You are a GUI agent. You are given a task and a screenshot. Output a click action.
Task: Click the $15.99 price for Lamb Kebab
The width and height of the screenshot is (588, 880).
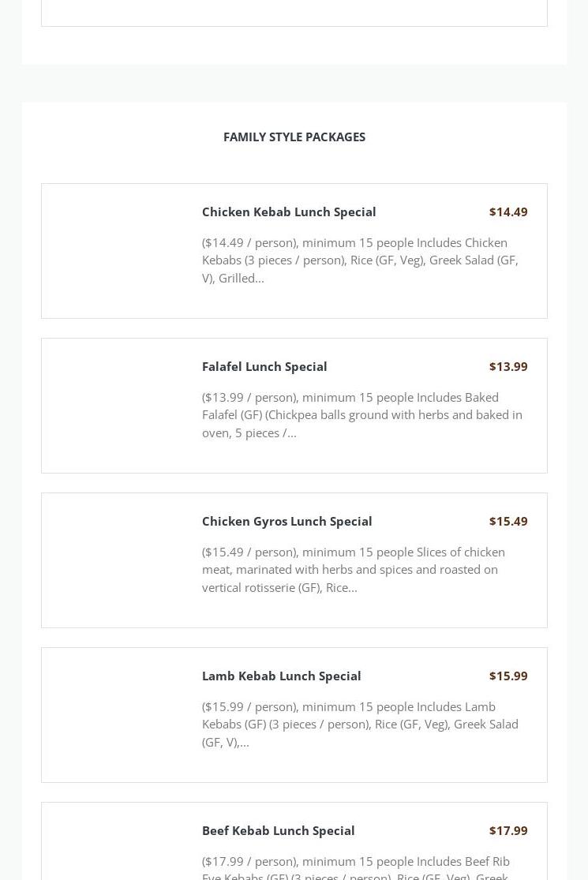coord(508,676)
